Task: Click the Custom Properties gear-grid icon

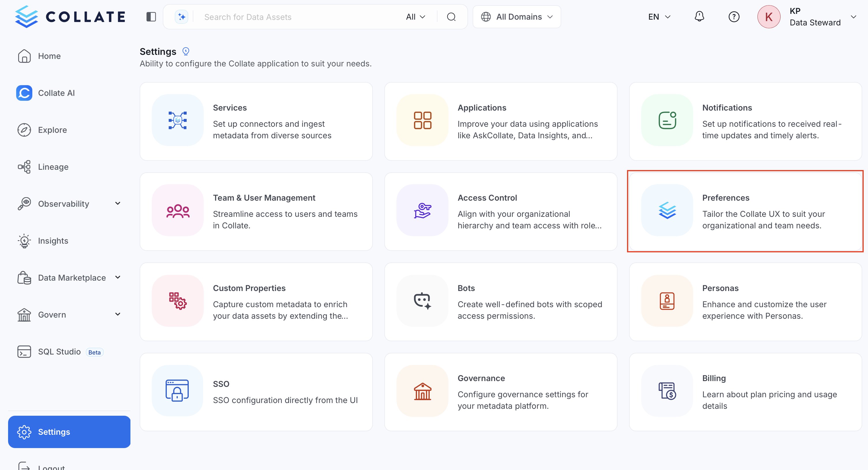Action: [x=177, y=301]
